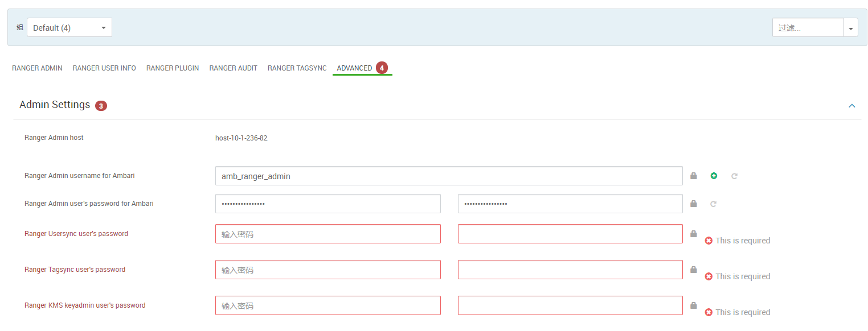Click KMS keyadmin password confirmation field
Screen dimensions: 868x331
point(570,305)
